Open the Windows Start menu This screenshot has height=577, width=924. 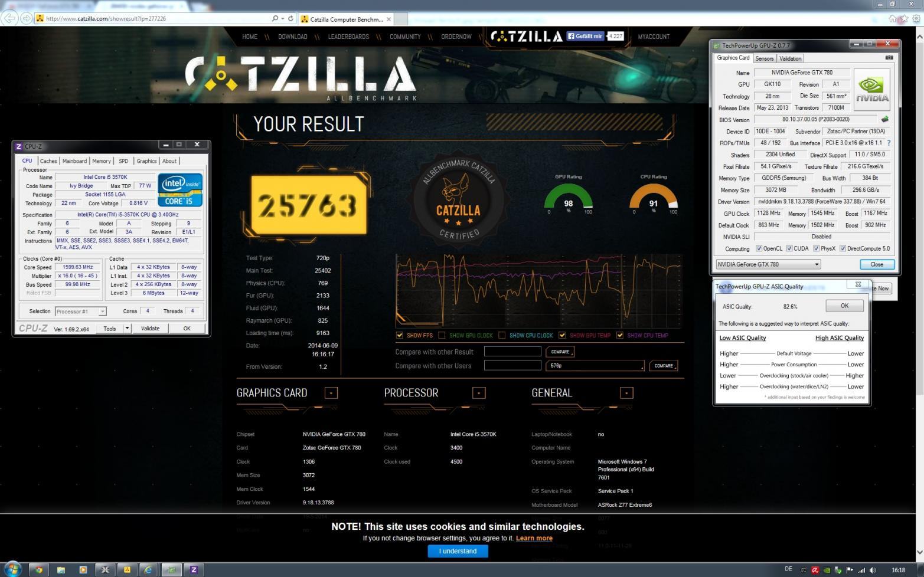[x=12, y=569]
